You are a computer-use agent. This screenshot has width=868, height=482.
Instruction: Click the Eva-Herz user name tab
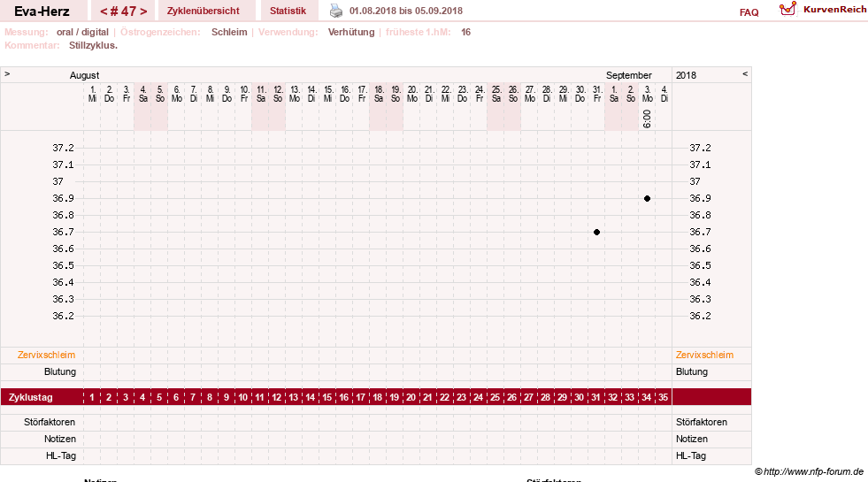pos(42,11)
